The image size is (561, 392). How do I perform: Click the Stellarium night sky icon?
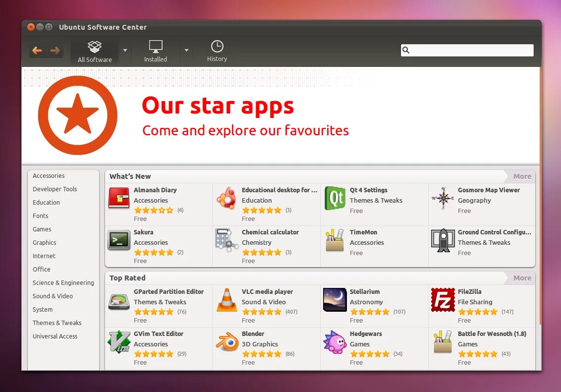[x=335, y=300]
